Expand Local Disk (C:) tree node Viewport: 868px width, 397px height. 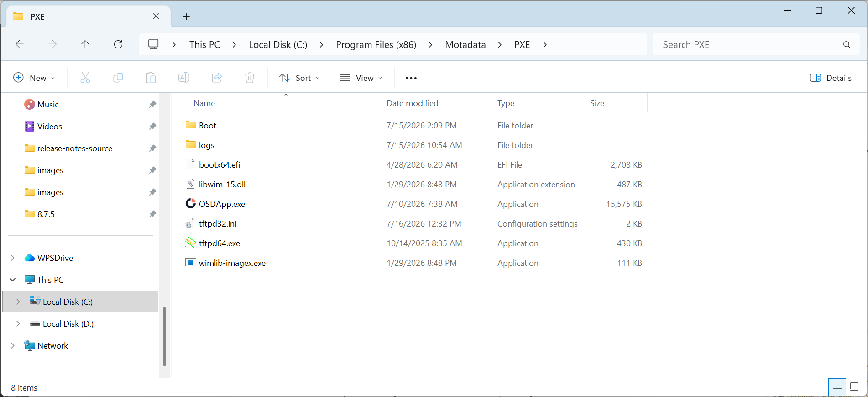pos(18,302)
